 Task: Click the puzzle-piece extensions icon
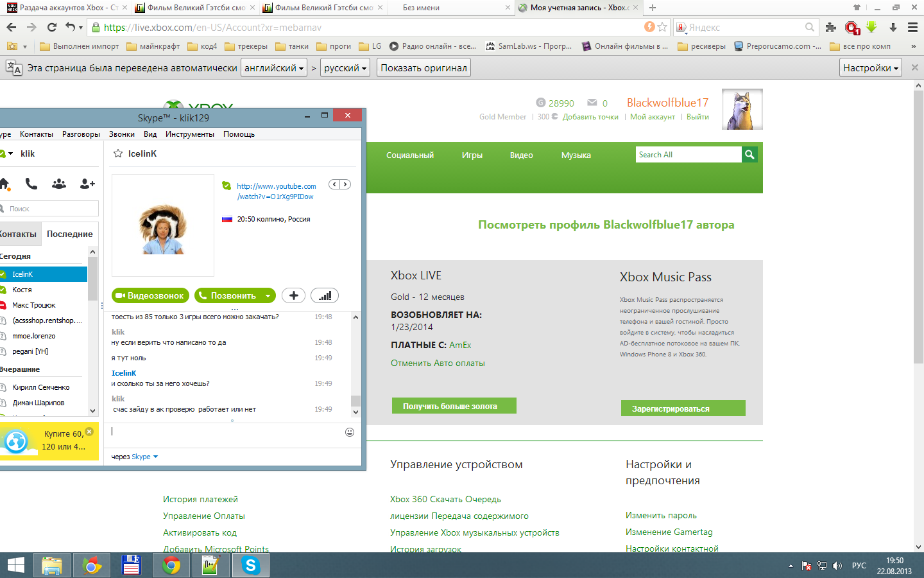831,27
